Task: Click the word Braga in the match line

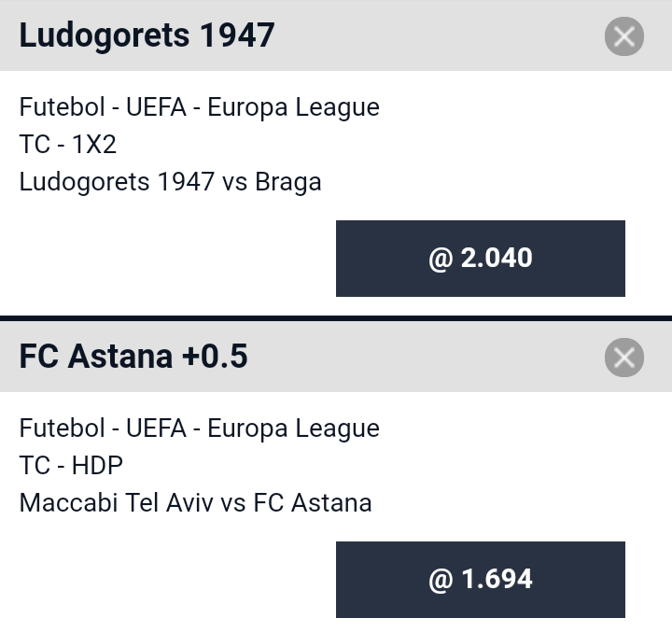Action: [x=288, y=183]
